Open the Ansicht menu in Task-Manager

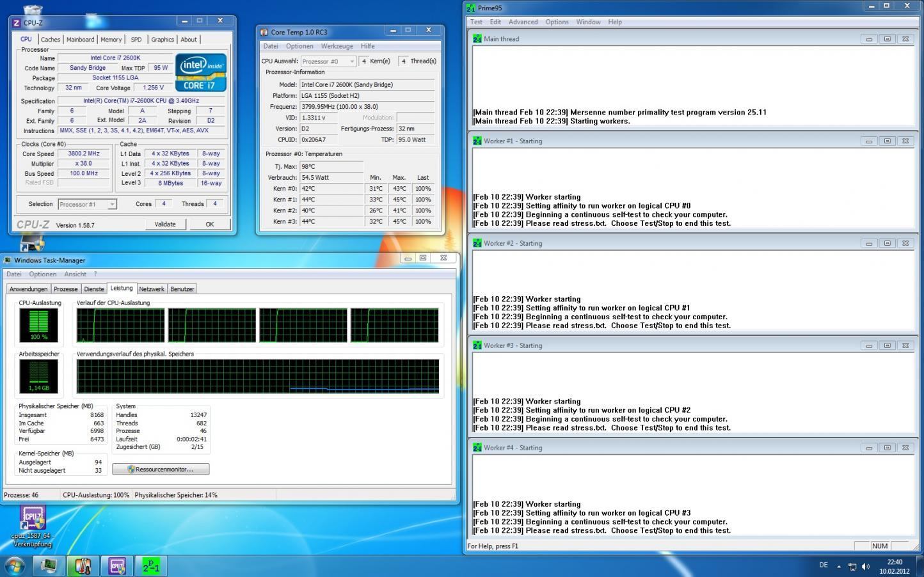[x=76, y=274]
